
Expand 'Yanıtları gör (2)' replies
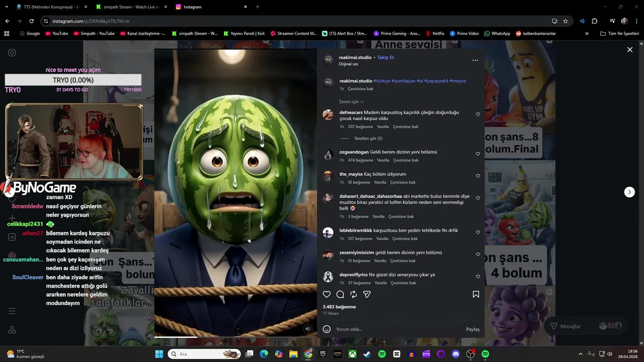368,138
